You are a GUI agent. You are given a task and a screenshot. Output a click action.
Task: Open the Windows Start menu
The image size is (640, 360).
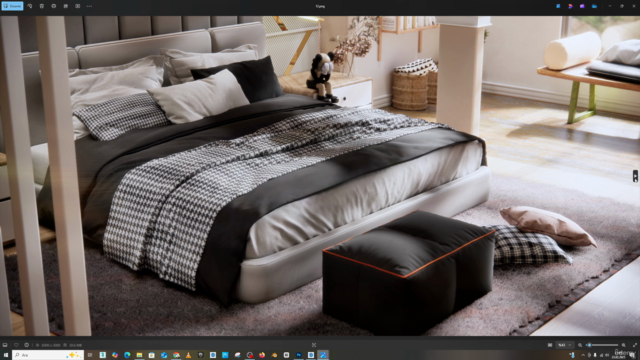[x=6, y=355]
